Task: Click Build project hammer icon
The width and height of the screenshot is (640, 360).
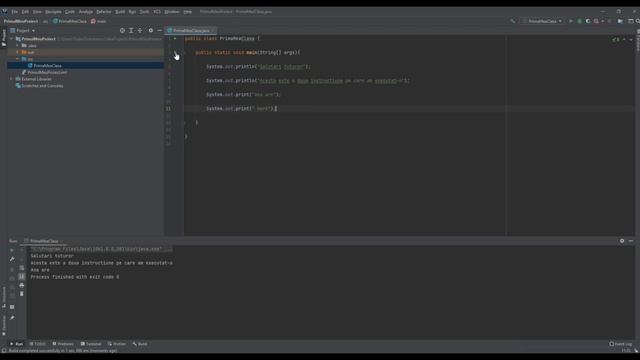Action: [x=513, y=21]
